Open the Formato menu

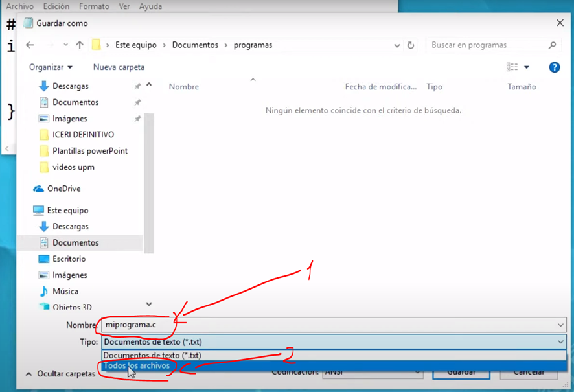(94, 6)
